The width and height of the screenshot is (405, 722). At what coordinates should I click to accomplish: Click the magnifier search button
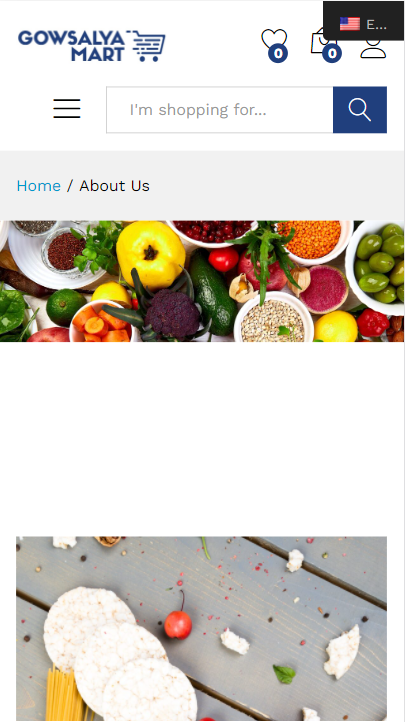tap(360, 110)
